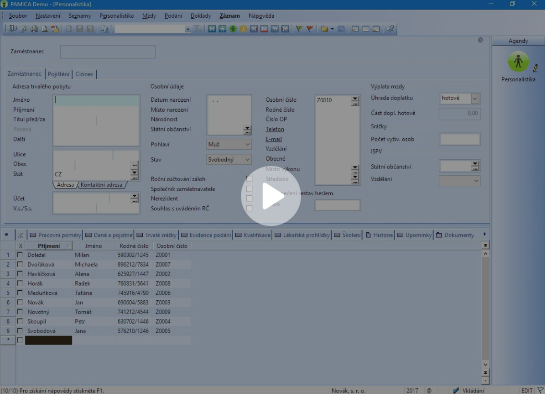Open the Pracovní poměry tab

point(56,235)
